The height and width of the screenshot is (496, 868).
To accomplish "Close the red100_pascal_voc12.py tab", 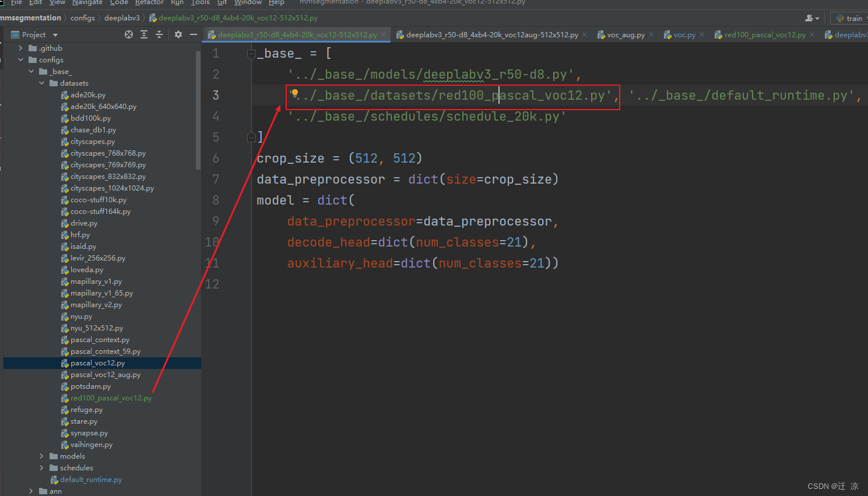I will point(812,35).
